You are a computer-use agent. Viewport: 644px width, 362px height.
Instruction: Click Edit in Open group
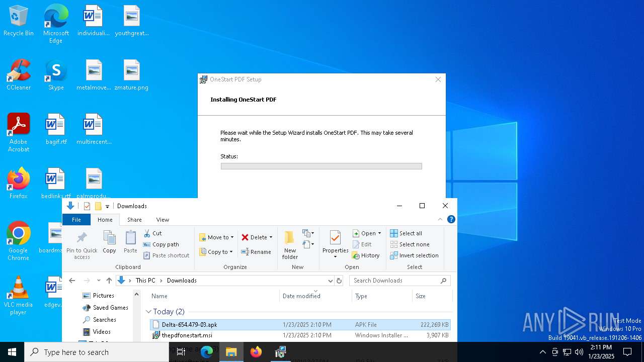pyautogui.click(x=362, y=244)
